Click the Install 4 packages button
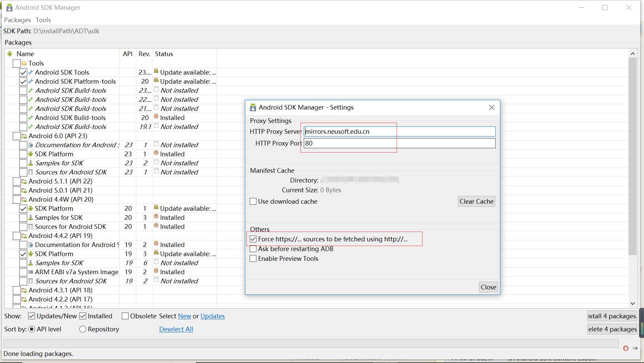The height and width of the screenshot is (363, 644). (612, 316)
